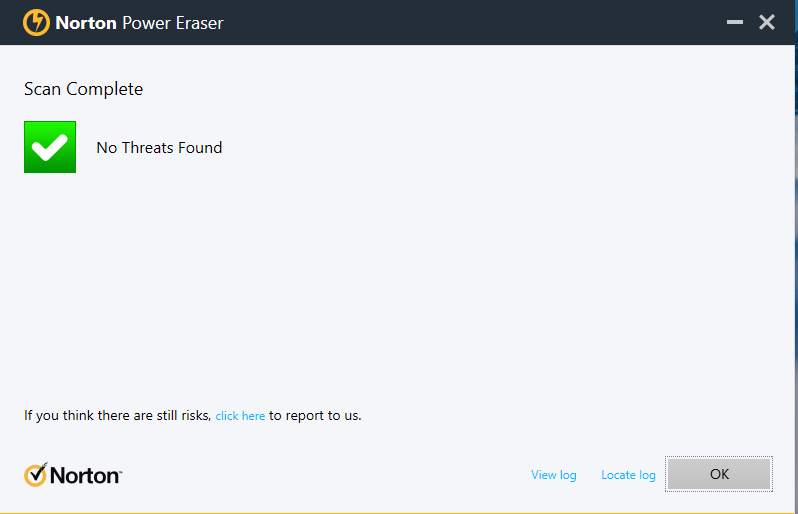The height and width of the screenshot is (514, 798).
Task: Click the green checkmark status icon
Action: pos(50,147)
